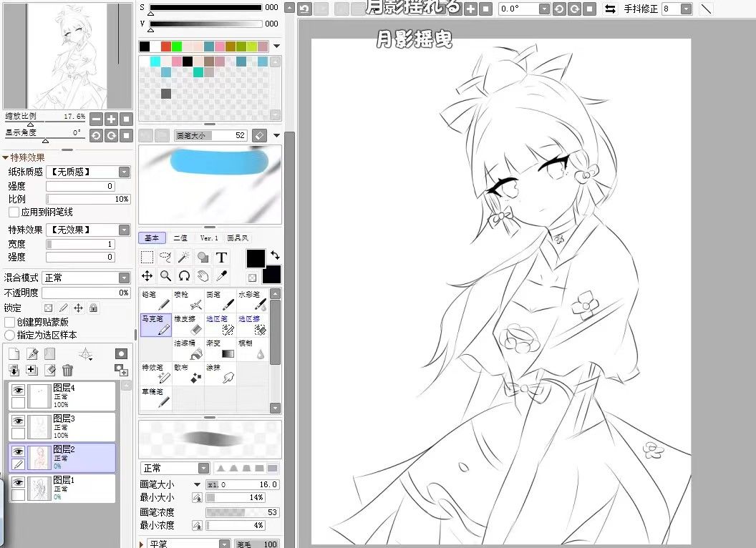Choose the 橡皮擦 eraser tool
The height and width of the screenshot is (548, 756).
(x=188, y=324)
